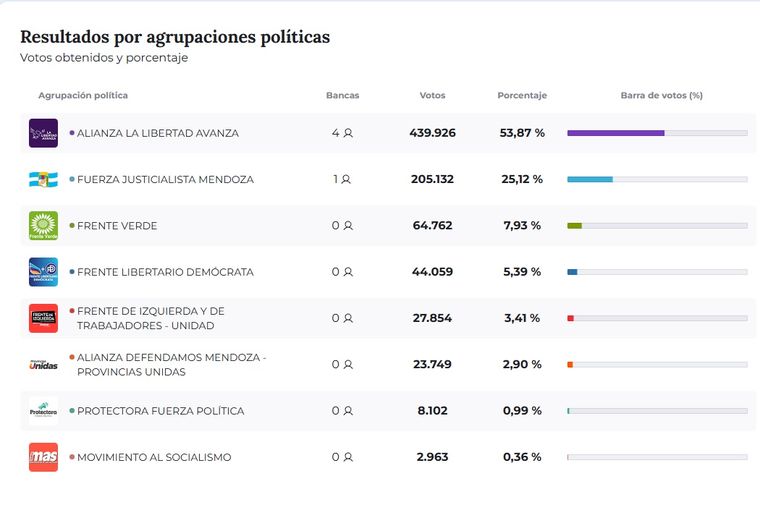Click the Movimiento al Socialismo MAS logo
This screenshot has height=518, width=760.
[43, 457]
